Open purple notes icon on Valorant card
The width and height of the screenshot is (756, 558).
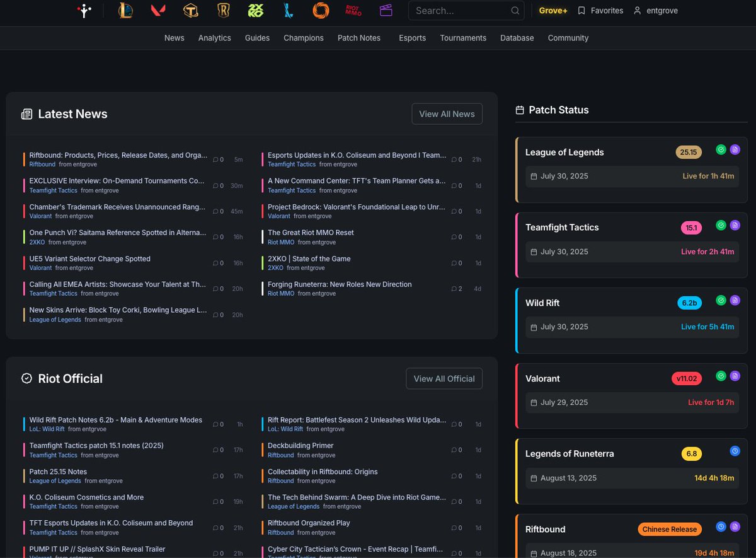(x=735, y=376)
